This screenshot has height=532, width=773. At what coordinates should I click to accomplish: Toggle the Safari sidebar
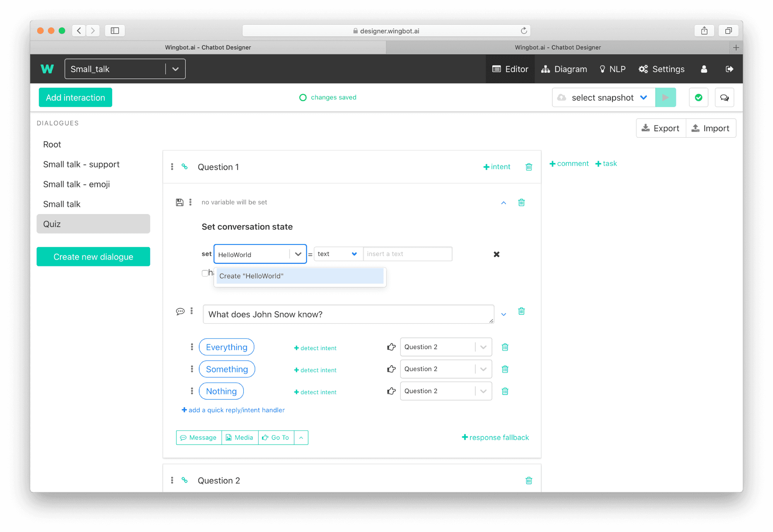pyautogui.click(x=115, y=31)
